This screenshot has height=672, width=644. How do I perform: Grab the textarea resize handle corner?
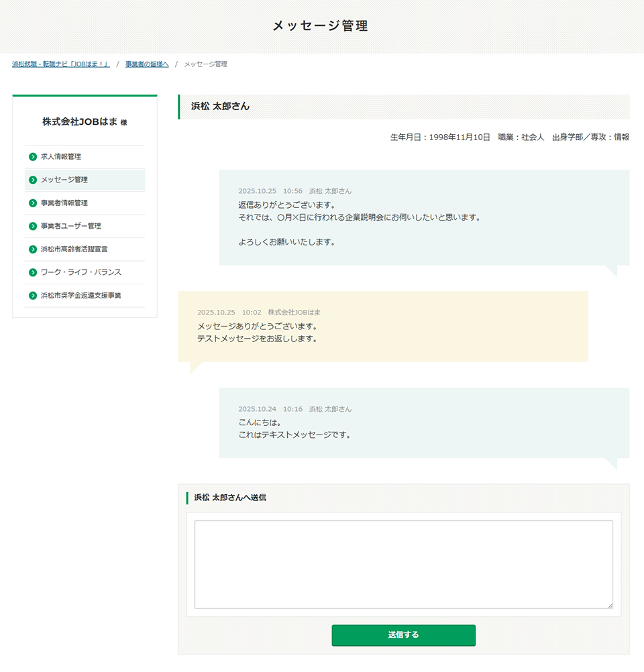[610, 605]
